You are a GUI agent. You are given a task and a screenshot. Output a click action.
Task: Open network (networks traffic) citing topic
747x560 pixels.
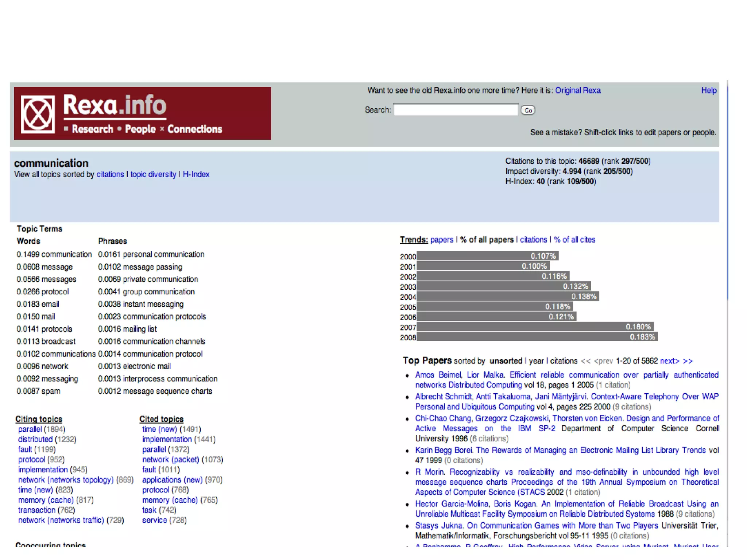point(61,520)
